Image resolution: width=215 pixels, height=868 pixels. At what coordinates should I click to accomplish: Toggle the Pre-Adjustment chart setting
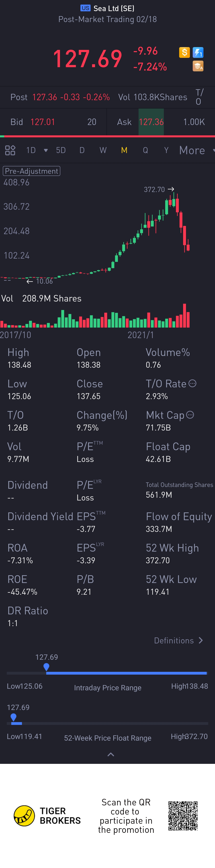(x=31, y=171)
